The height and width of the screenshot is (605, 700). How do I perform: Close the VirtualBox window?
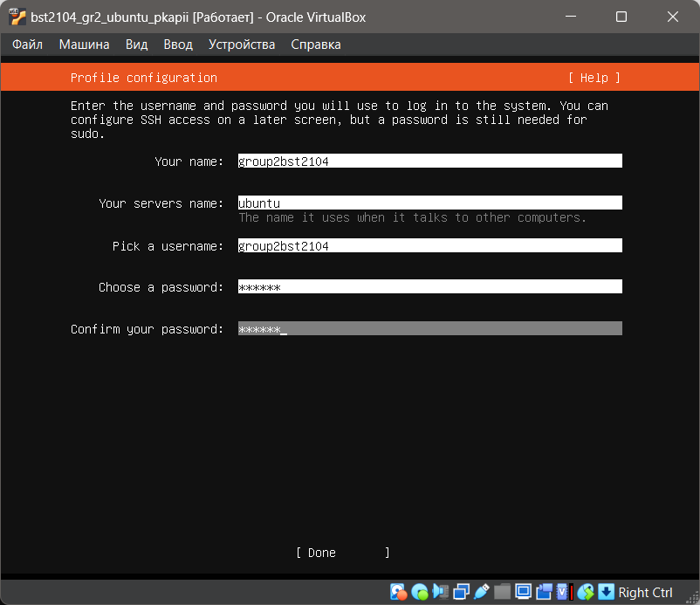(672, 17)
